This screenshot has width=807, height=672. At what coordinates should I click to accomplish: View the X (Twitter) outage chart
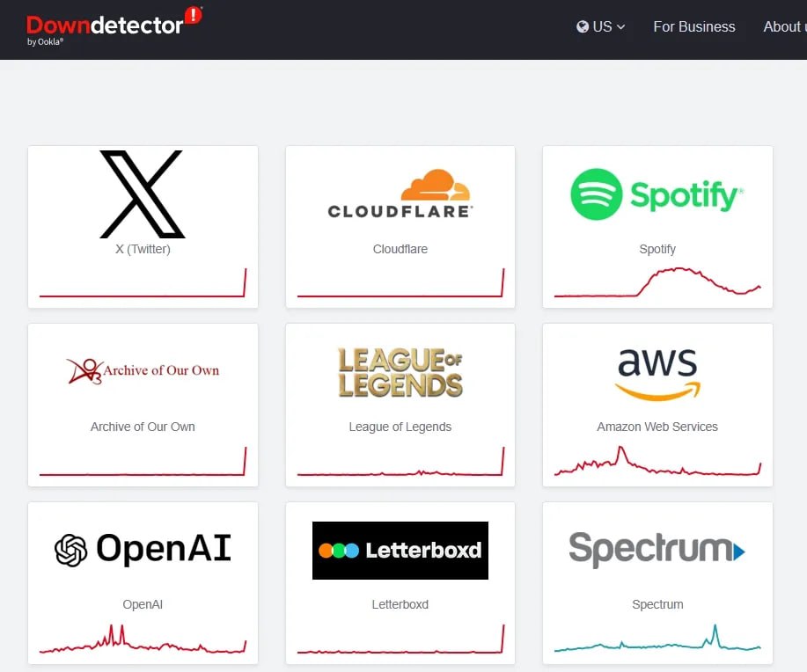pos(143,282)
